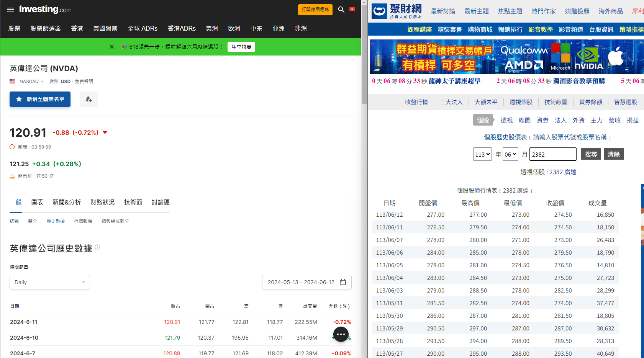
Task: Select the 非洲 menu item
Action: [301, 28]
